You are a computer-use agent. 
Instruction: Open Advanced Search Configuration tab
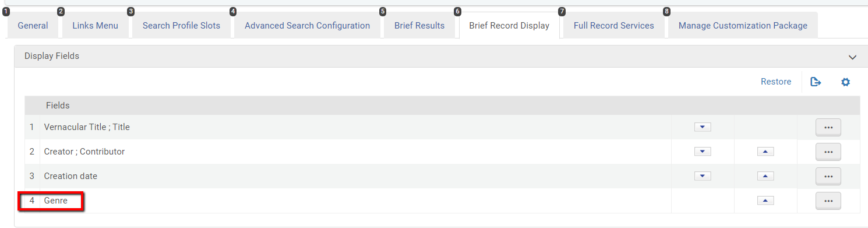pyautogui.click(x=307, y=26)
